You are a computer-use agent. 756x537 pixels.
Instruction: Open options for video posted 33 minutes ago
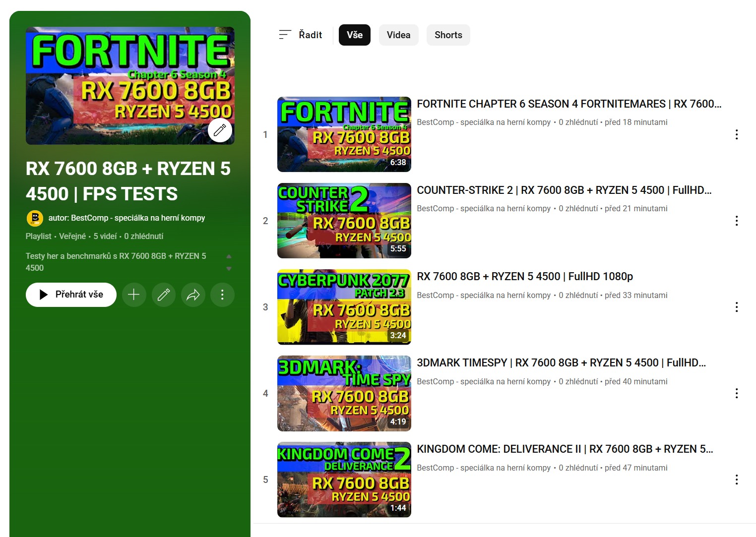(x=737, y=307)
